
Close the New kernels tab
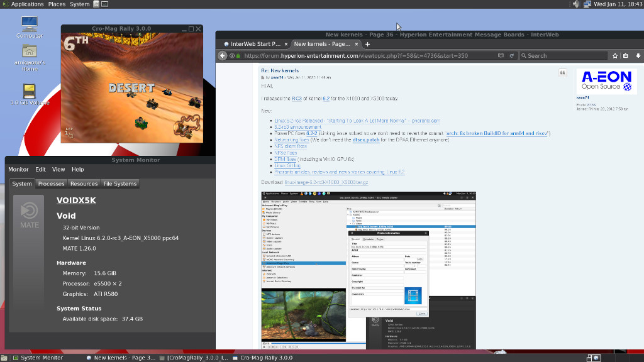coord(356,44)
